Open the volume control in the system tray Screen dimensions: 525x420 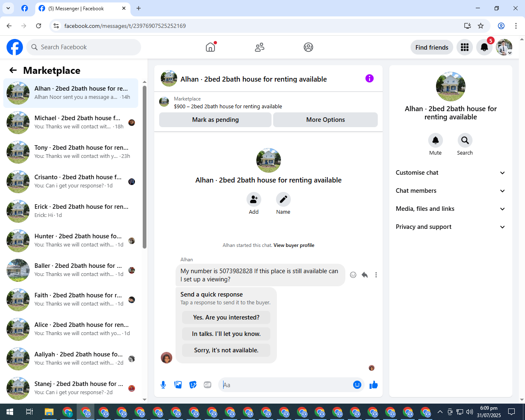pos(470,412)
